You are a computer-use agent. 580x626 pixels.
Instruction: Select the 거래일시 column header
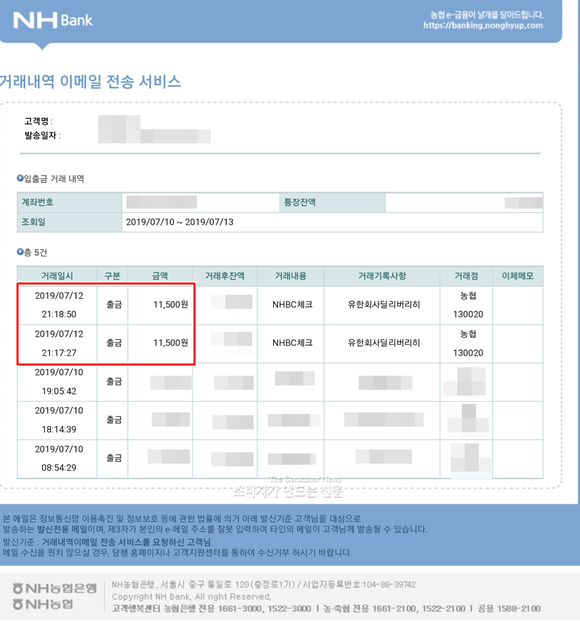(57, 276)
